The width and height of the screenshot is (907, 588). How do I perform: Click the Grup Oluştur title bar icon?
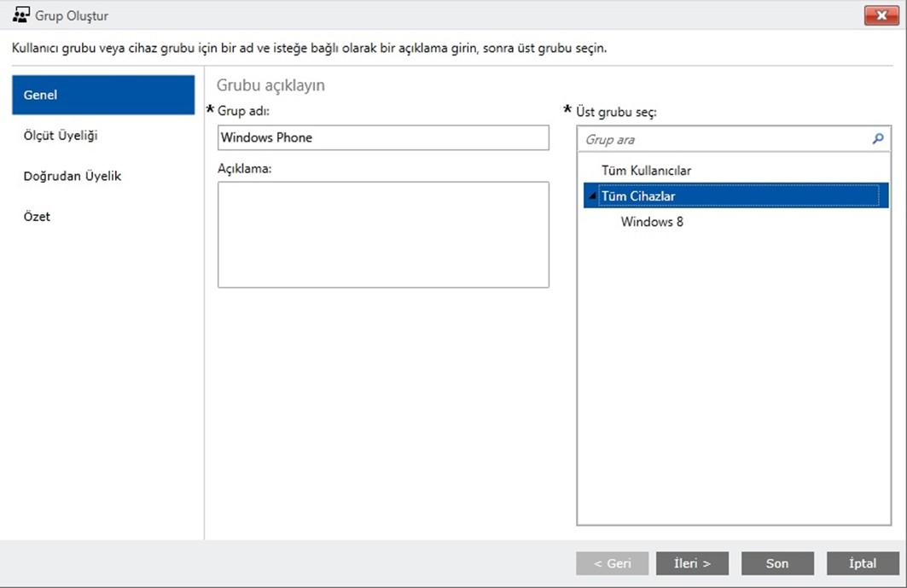(20, 15)
